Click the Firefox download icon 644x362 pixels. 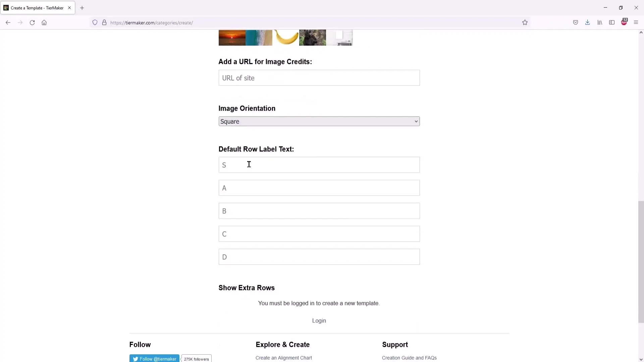587,22
